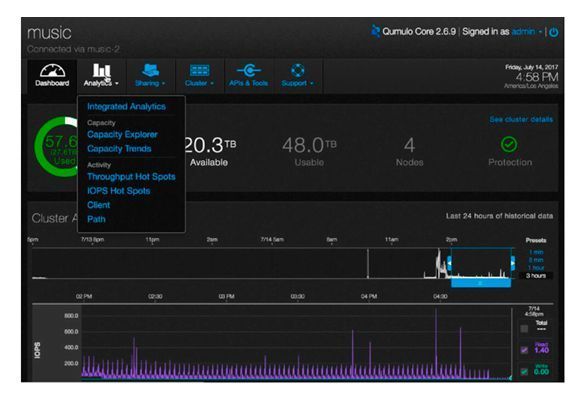Click the blue bar under the time window
Viewport: 587px width, 401px height.
coord(481,283)
